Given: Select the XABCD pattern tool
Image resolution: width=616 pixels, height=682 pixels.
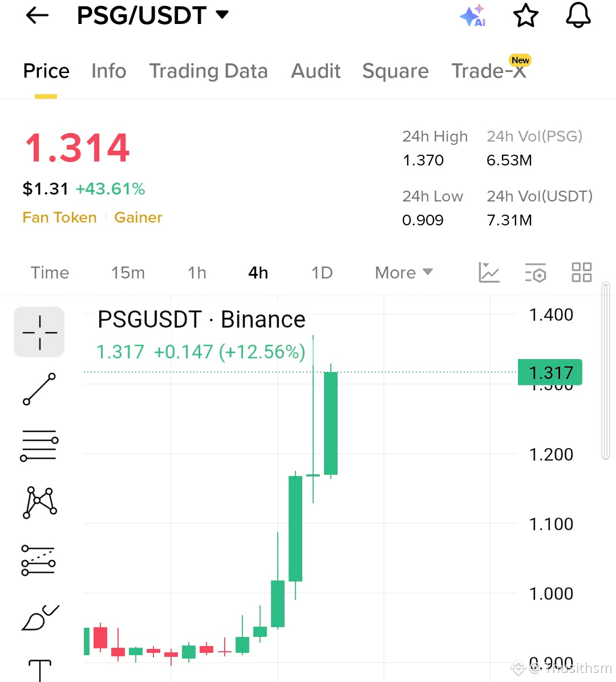Looking at the screenshot, I should click(x=39, y=503).
